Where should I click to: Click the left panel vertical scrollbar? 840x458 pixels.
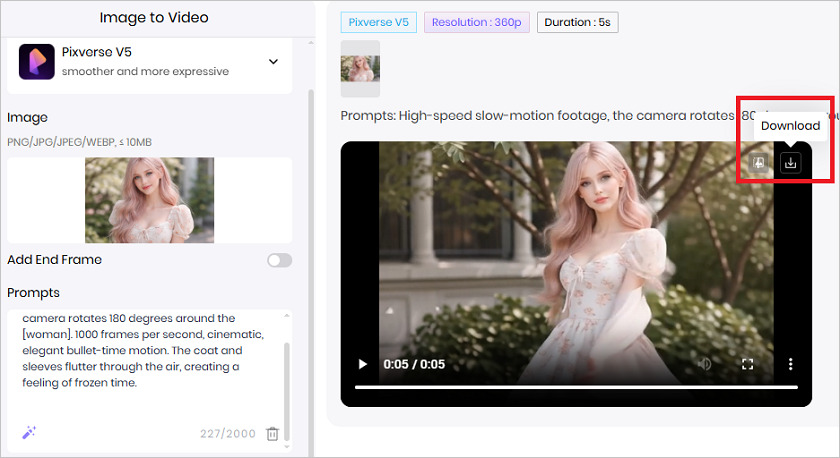click(x=311, y=273)
